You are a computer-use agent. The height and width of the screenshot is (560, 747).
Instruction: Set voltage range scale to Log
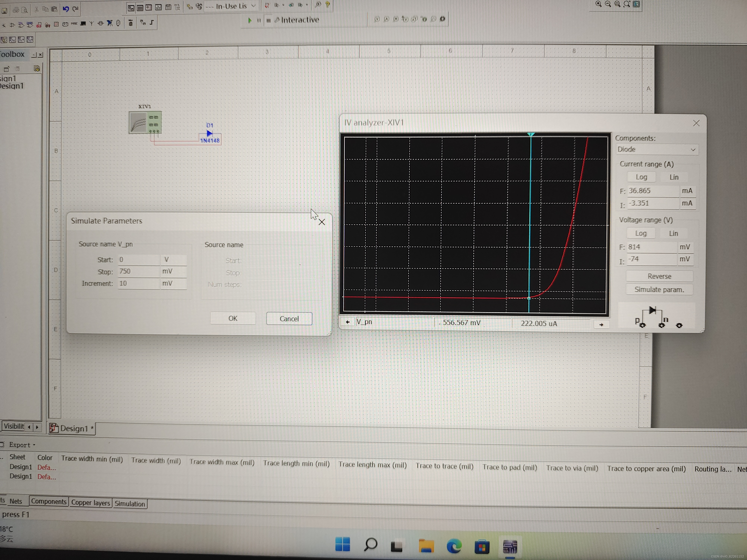pyautogui.click(x=641, y=233)
